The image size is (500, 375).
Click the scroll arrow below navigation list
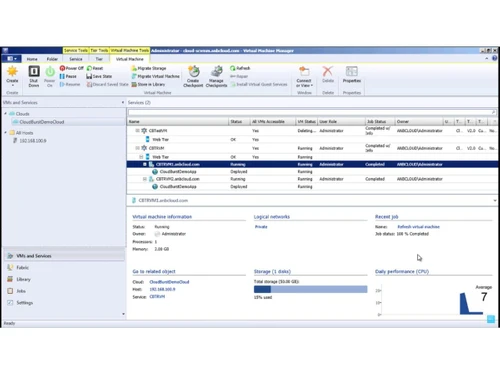click(123, 314)
